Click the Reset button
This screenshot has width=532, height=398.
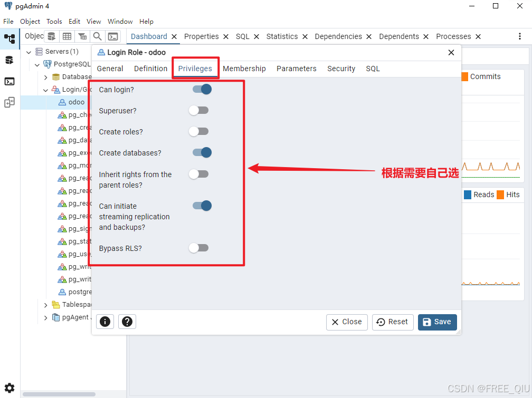[393, 322]
